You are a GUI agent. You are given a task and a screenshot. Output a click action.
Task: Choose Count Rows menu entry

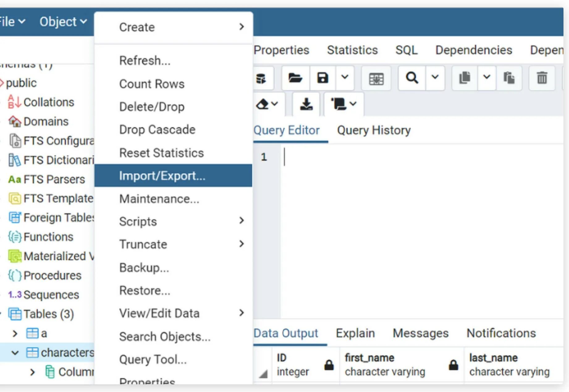click(173, 84)
